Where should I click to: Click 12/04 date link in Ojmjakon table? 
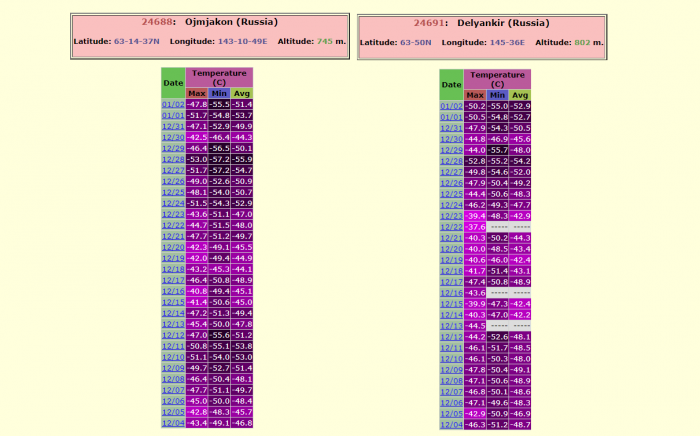point(172,423)
